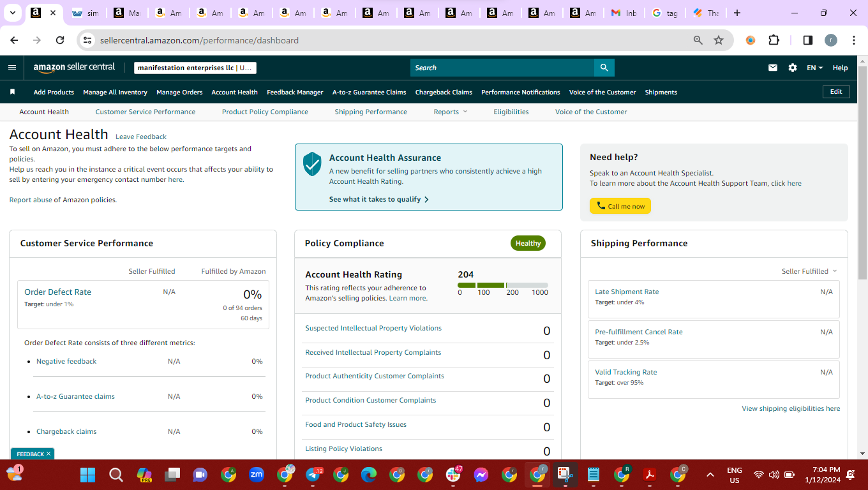Screen dimensions: 868x490
Task: Open the mail messages icon
Action: click(773, 68)
